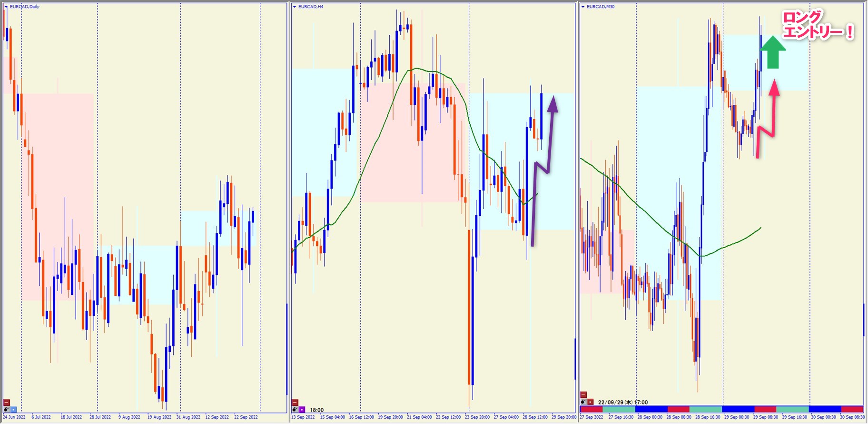
Task: Click the green up arrow on M30 chart
Action: point(773,52)
